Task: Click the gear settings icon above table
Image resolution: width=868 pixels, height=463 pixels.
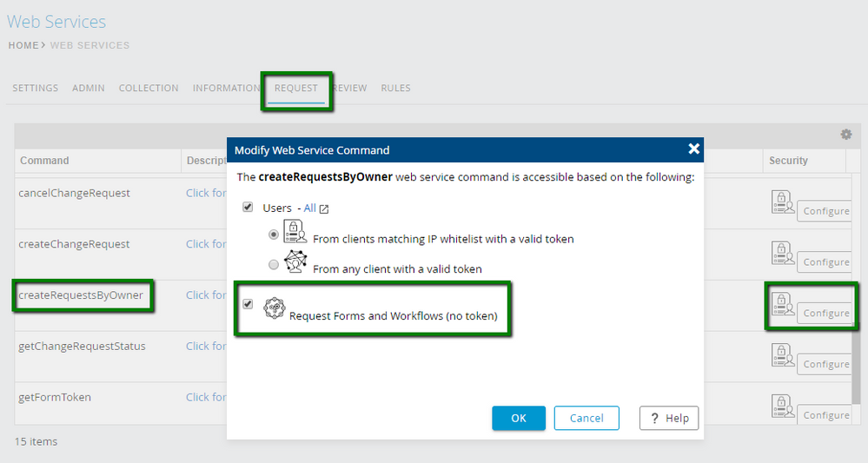Action: [845, 135]
